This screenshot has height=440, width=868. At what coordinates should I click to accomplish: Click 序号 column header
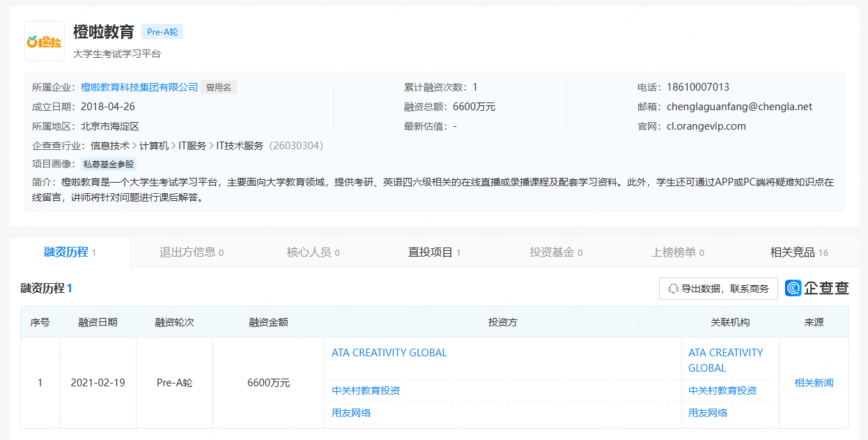click(40, 322)
